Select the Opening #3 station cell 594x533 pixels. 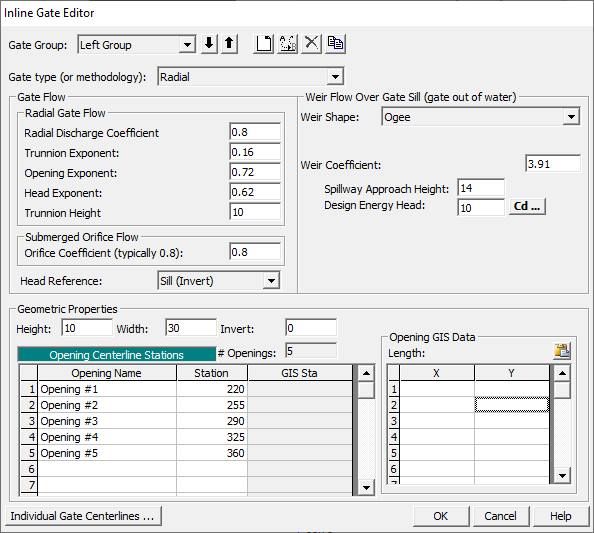(x=212, y=421)
